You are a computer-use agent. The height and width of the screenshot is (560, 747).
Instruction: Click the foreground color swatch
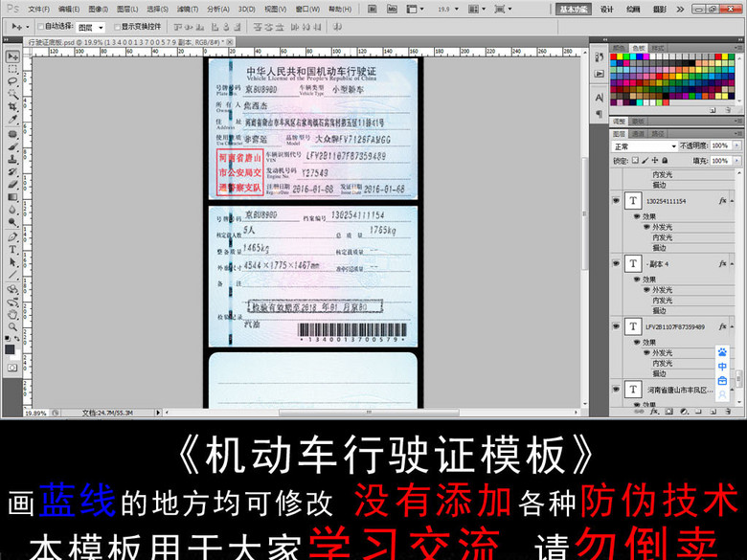tap(10, 349)
